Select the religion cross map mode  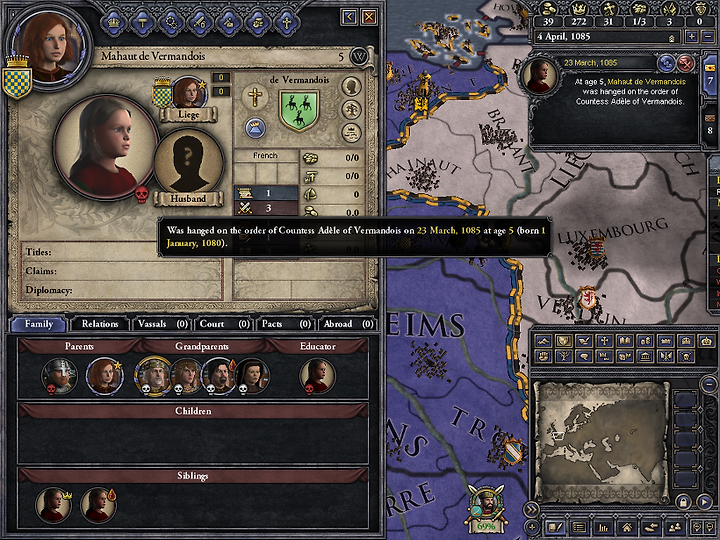[x=604, y=341]
